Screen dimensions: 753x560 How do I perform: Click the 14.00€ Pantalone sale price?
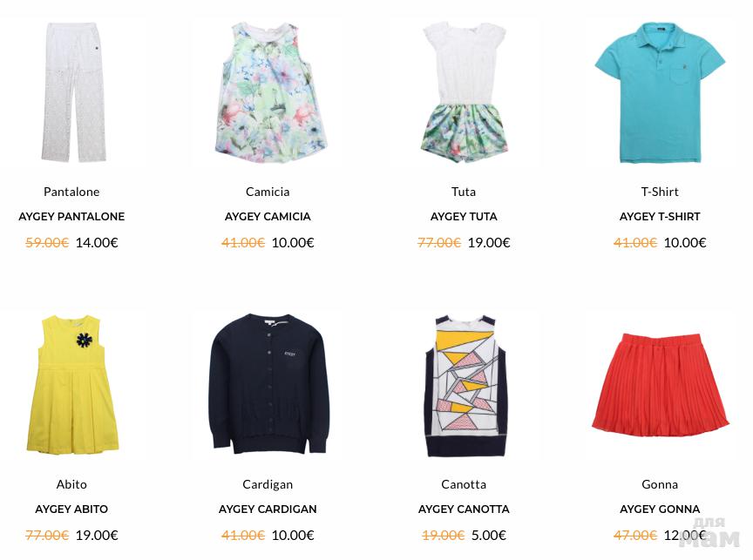point(97,242)
